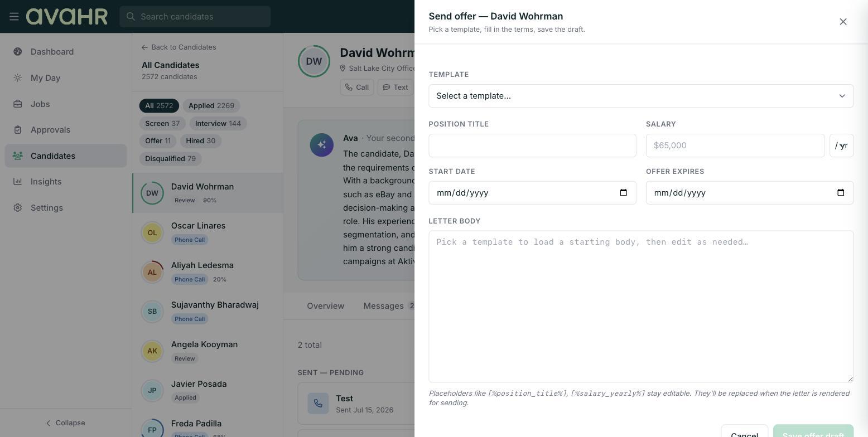The image size is (868, 437).
Task: Select candidate Aliyah Ledesma
Action: coord(208,272)
